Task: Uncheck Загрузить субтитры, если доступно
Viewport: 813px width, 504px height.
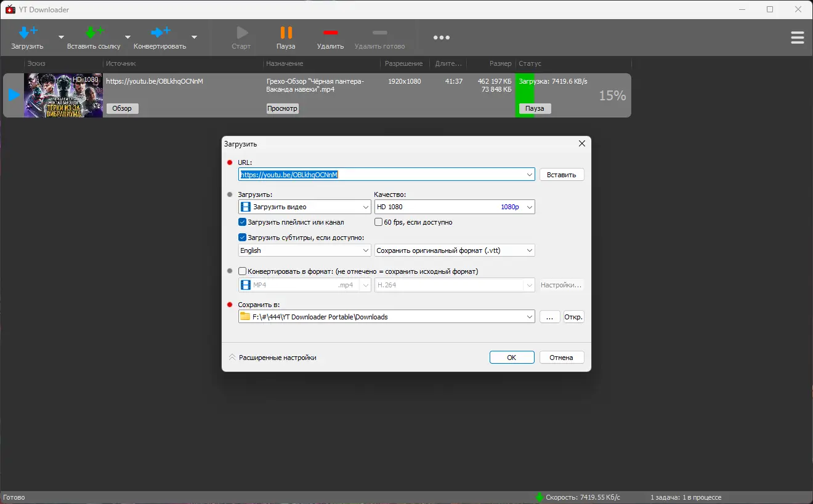Action: tap(243, 238)
